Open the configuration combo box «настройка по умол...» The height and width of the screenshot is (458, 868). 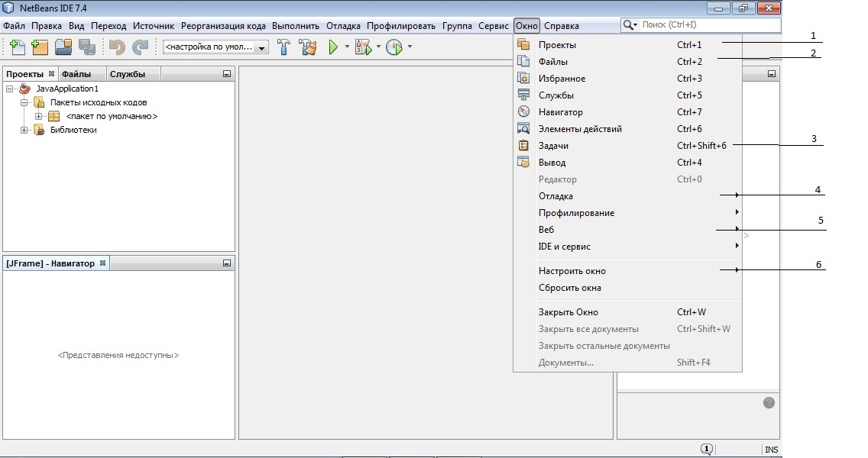click(215, 47)
